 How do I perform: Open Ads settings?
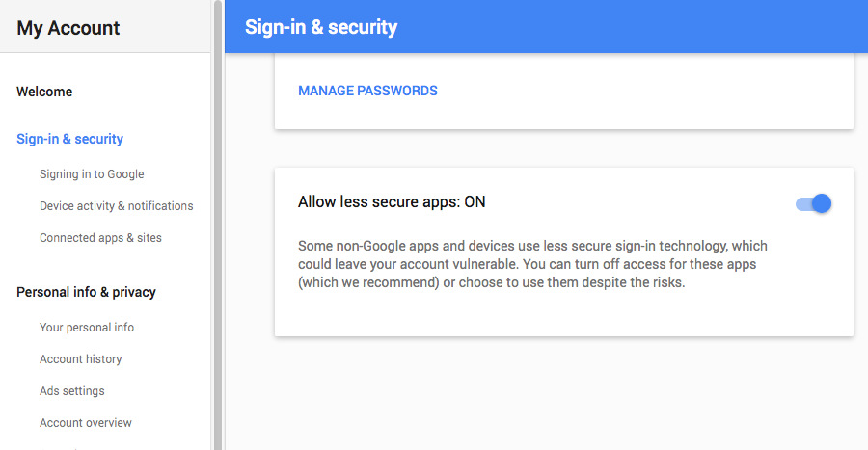click(x=72, y=391)
